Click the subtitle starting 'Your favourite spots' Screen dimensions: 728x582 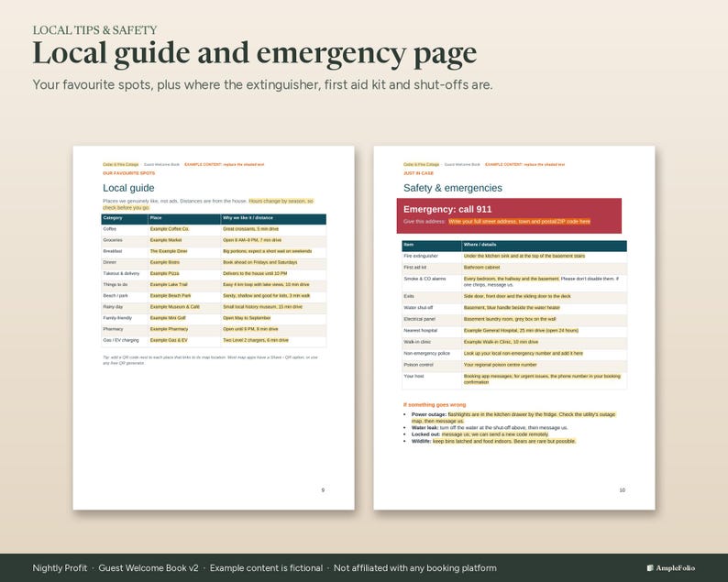pos(262,85)
